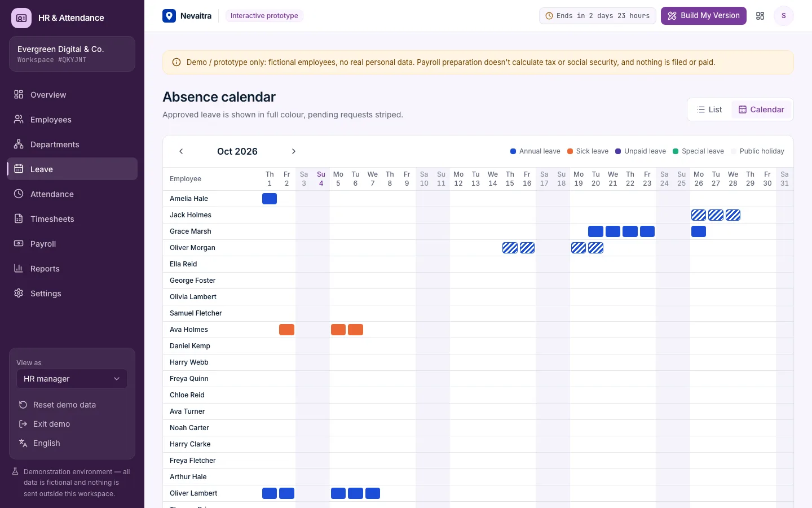This screenshot has width=812, height=508.
Task: Click Oliver Morgan's pending leave on Oct 15
Action: (x=510, y=248)
